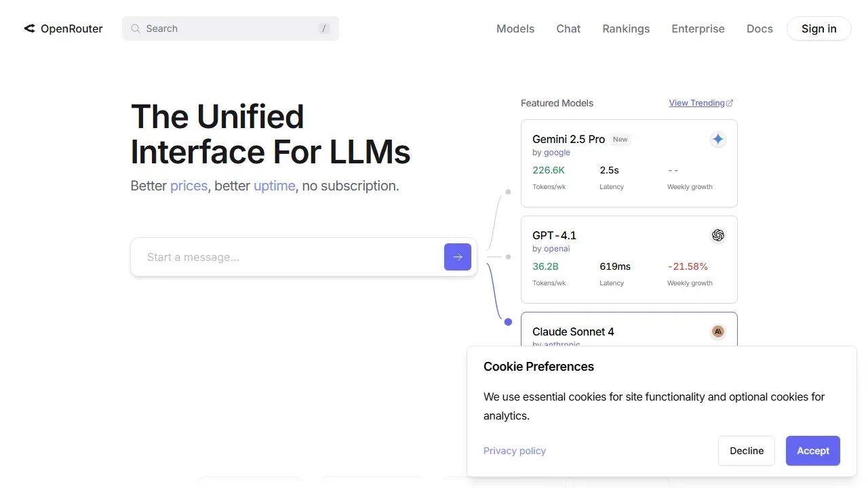Click the search magnifier icon

(136, 28)
